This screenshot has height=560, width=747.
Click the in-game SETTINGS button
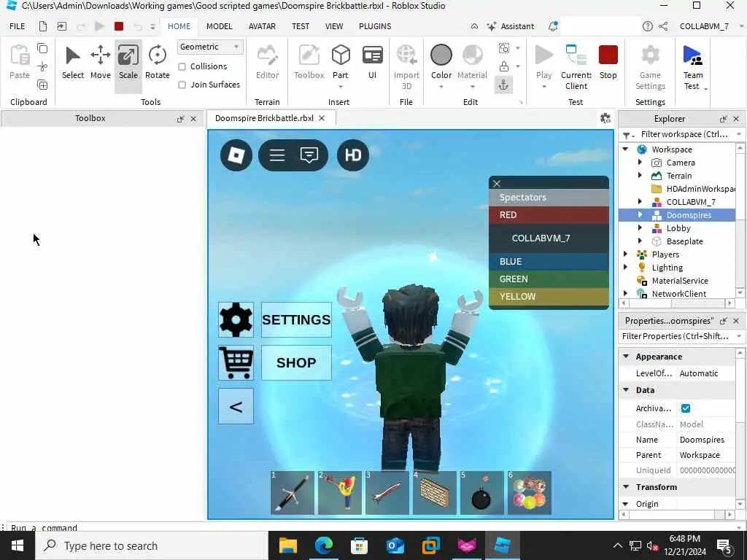(296, 319)
